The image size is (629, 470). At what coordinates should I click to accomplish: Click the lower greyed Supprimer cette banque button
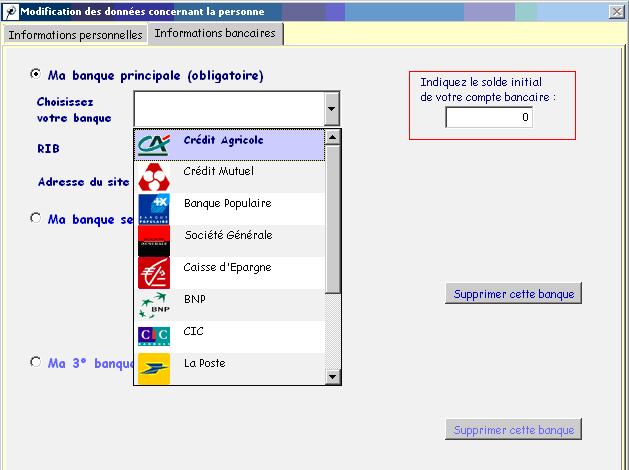tap(513, 429)
